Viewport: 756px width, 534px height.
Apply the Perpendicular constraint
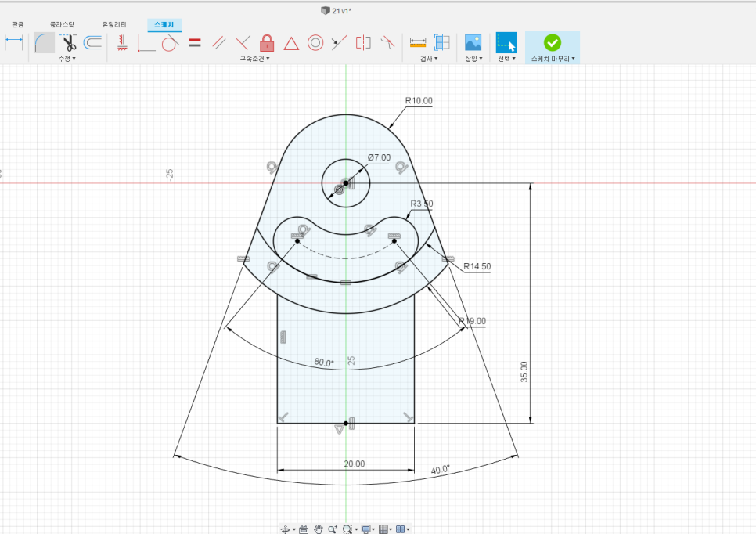[243, 43]
